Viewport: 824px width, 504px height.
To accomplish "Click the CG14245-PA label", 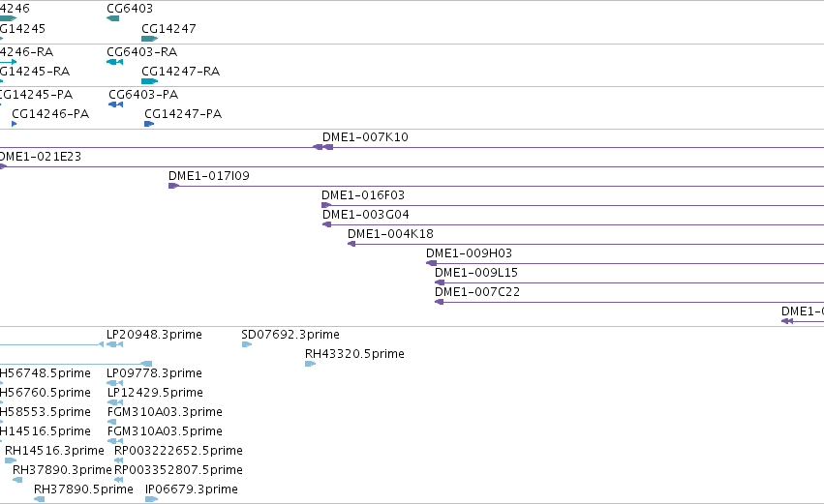I will click(36, 95).
